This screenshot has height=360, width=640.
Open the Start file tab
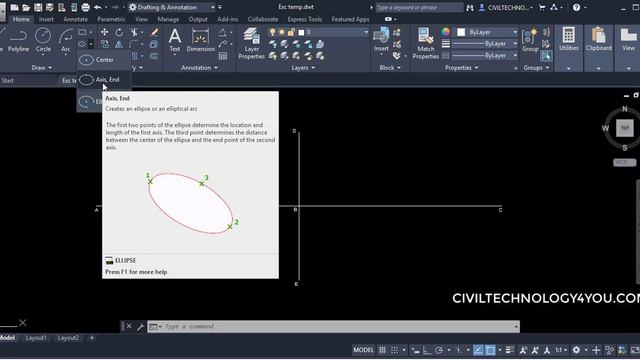pyautogui.click(x=7, y=81)
